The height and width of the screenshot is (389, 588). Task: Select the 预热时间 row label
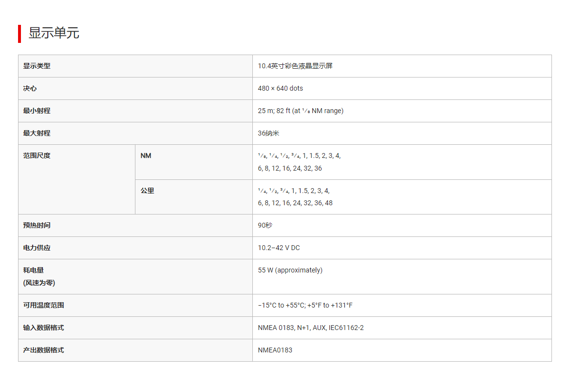37,225
